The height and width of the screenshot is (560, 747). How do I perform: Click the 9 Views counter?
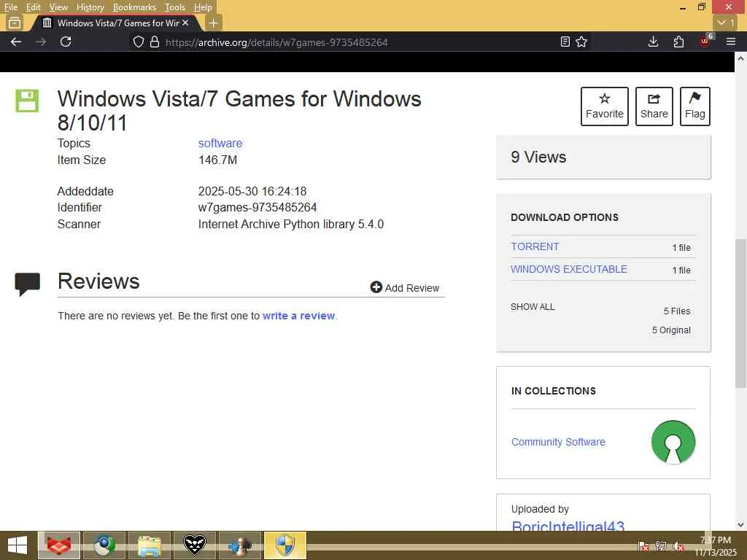point(538,157)
